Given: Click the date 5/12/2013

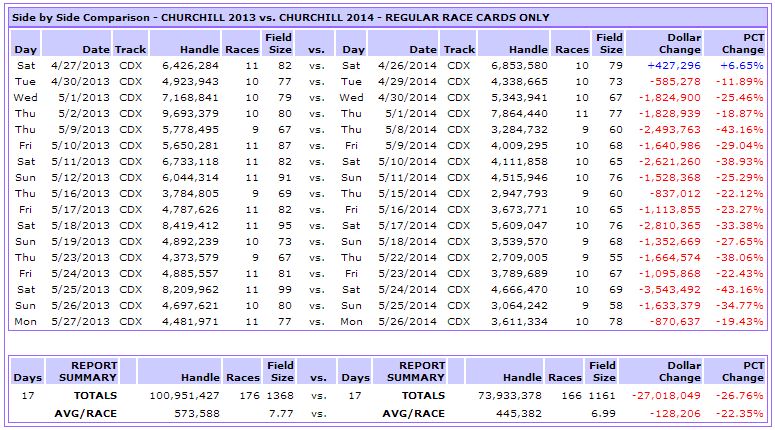Looking at the screenshot, I should pyautogui.click(x=80, y=177).
